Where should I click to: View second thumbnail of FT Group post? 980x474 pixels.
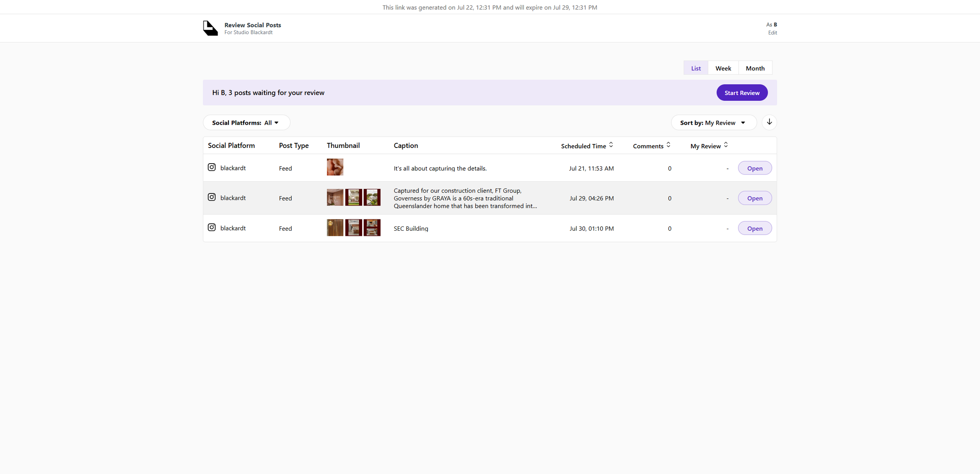[x=353, y=197]
